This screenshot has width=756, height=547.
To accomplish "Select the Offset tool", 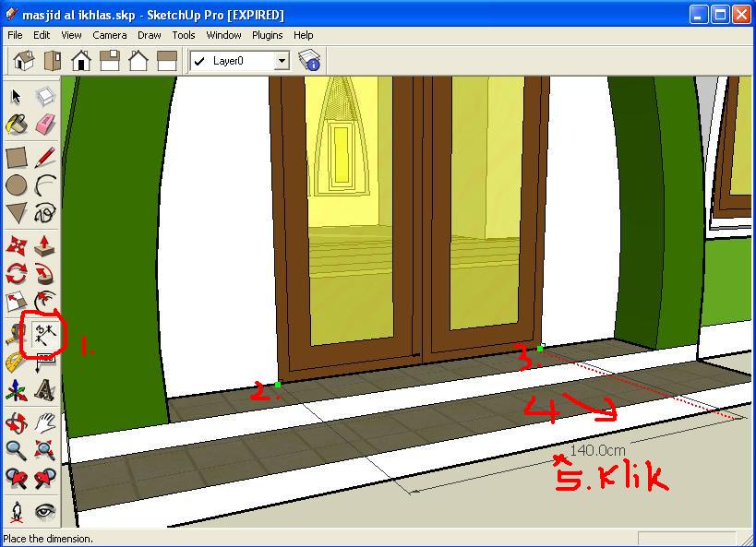I will pyautogui.click(x=45, y=301).
